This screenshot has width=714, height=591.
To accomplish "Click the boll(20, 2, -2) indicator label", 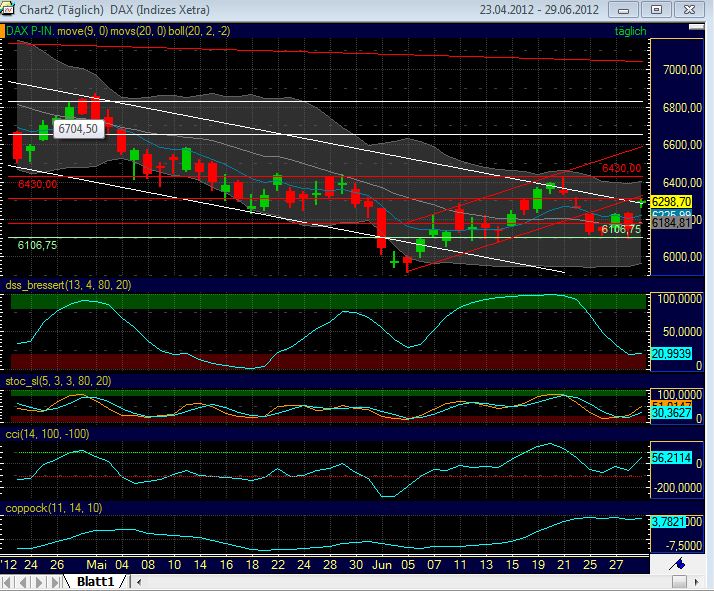I will pos(199,31).
